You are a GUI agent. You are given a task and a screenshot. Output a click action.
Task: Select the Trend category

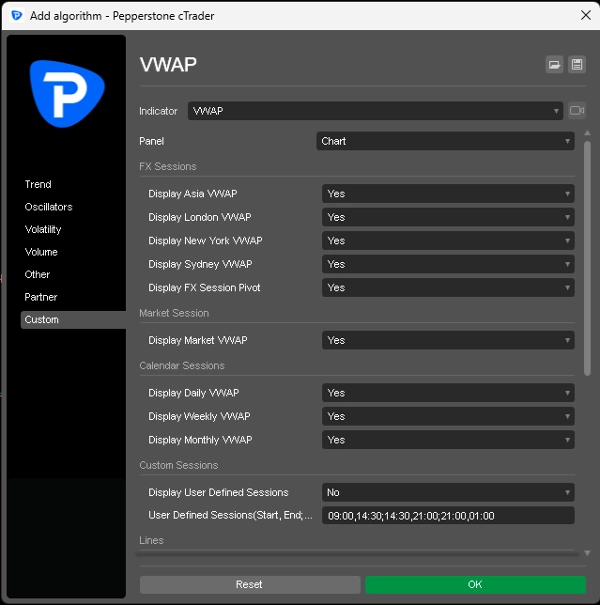[38, 184]
